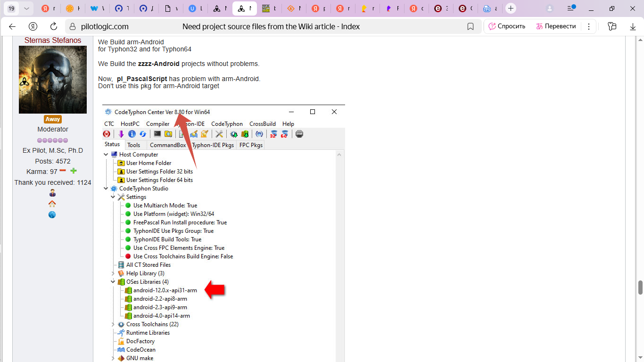Click the pilotlogic.com address bar
The height and width of the screenshot is (362, 644).
pos(104,27)
